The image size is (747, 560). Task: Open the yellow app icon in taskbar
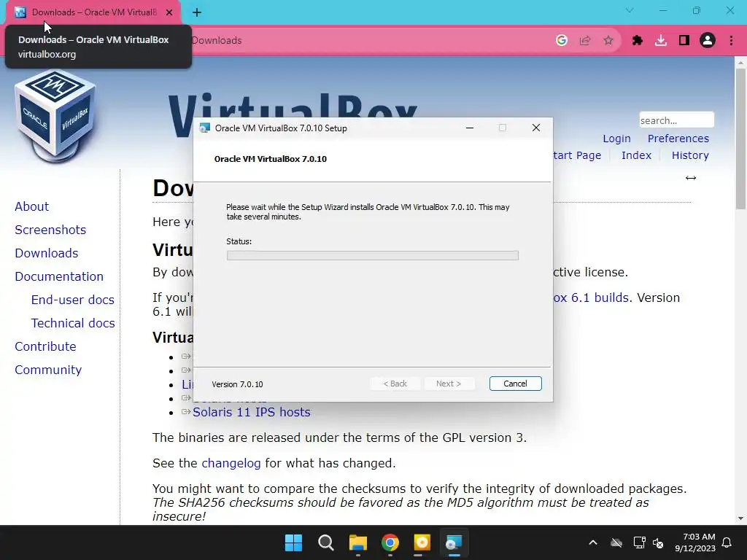pyautogui.click(x=422, y=542)
